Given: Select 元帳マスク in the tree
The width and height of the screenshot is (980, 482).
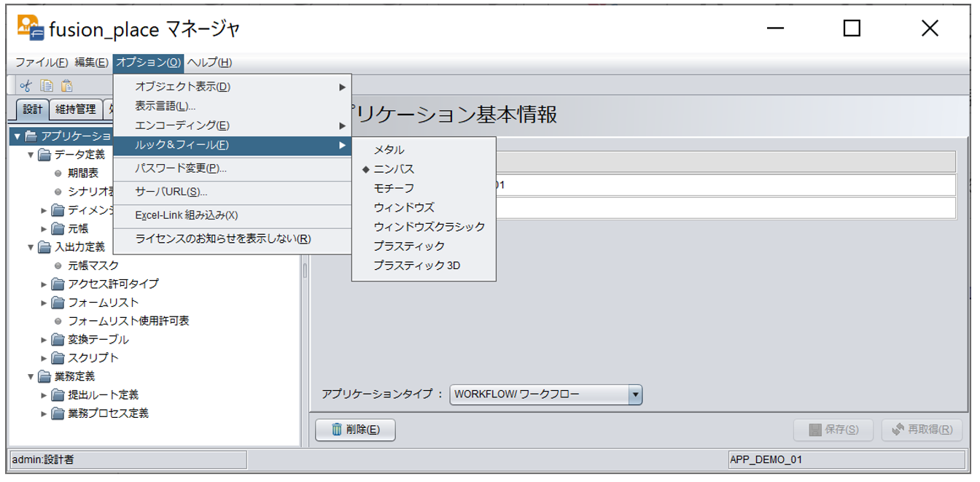Looking at the screenshot, I should (93, 265).
